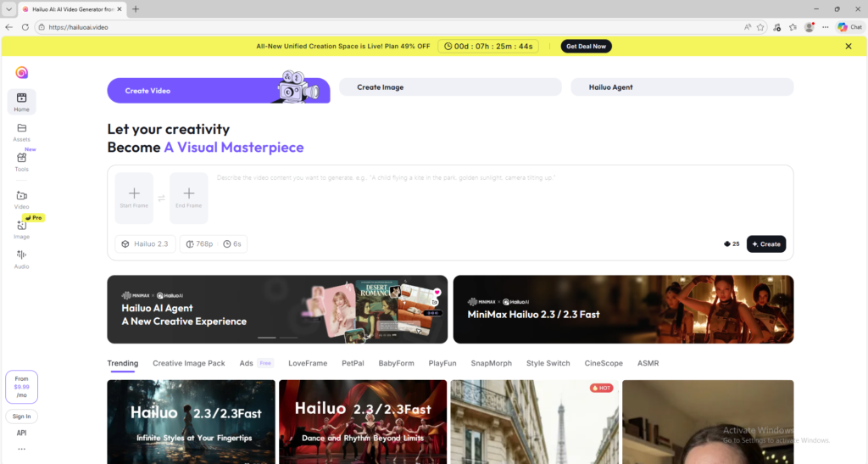Image resolution: width=868 pixels, height=464 pixels.
Task: Open Assets from the left sidebar
Action: pyautogui.click(x=21, y=131)
